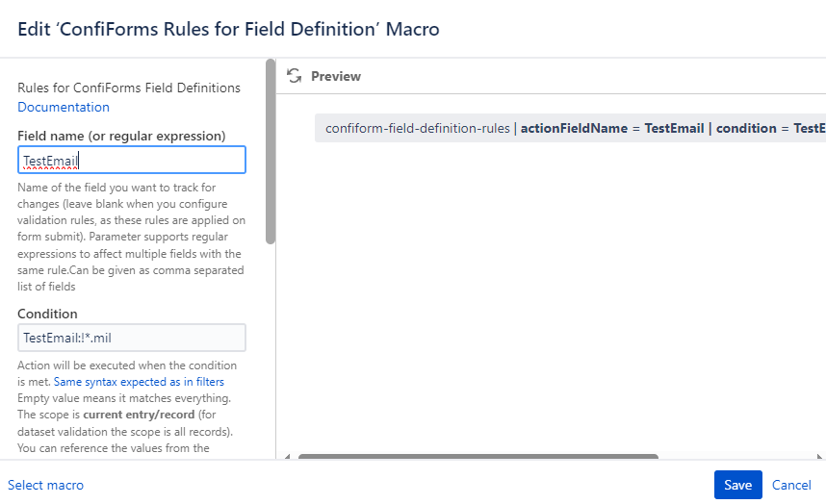Image resolution: width=826 pixels, height=504 pixels.
Task: Click the left panel vertical scrollbar thumb
Action: pyautogui.click(x=271, y=152)
